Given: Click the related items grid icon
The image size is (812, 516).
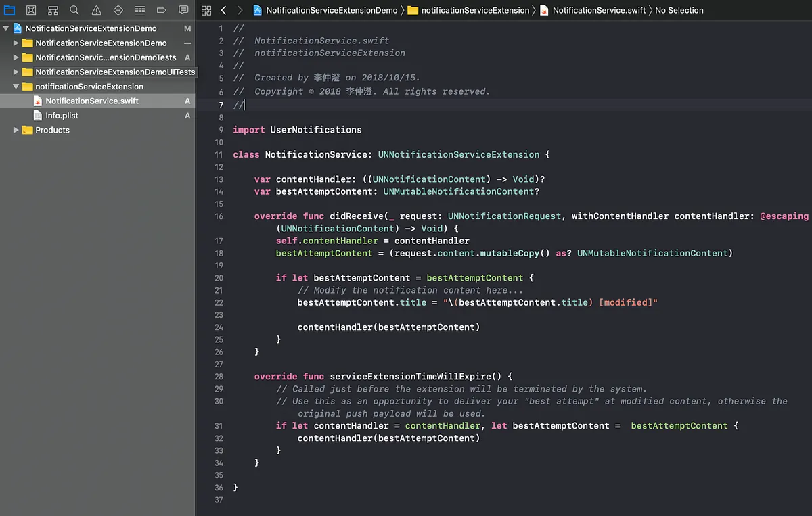Looking at the screenshot, I should pos(206,10).
